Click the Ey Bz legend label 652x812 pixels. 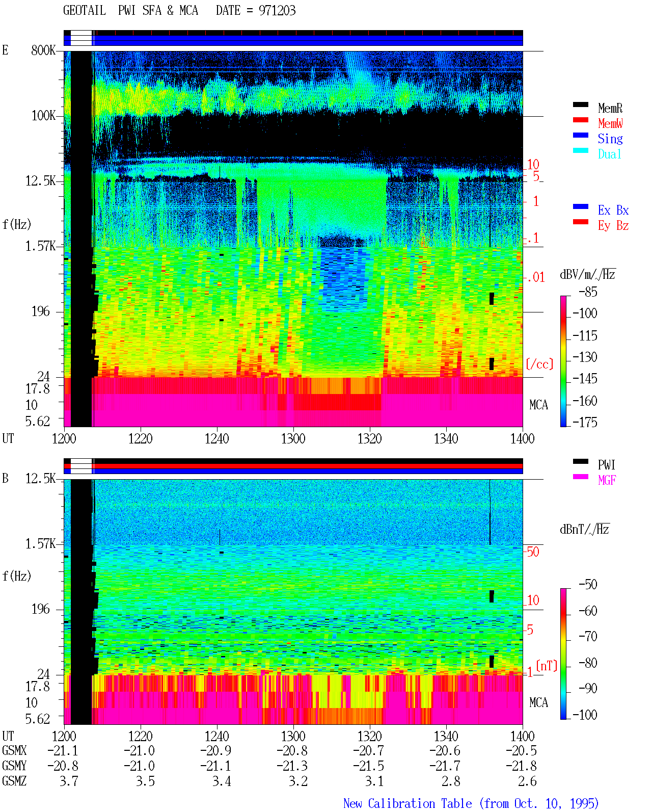(613, 225)
